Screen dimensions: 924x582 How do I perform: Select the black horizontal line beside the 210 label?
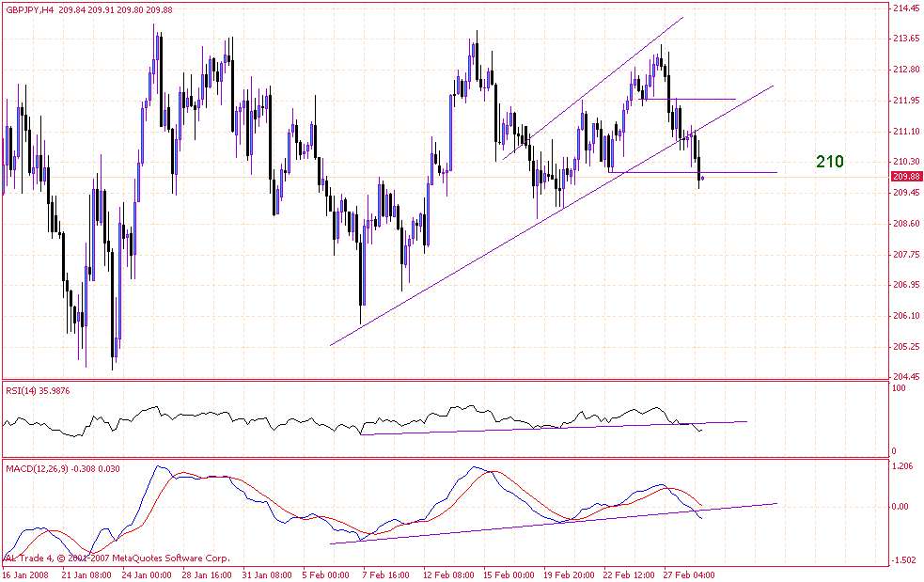tap(743, 172)
